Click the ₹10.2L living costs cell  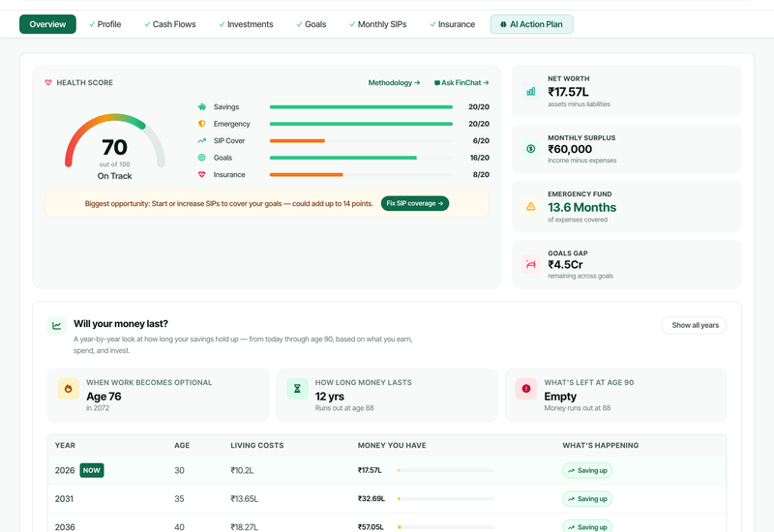[242, 471]
